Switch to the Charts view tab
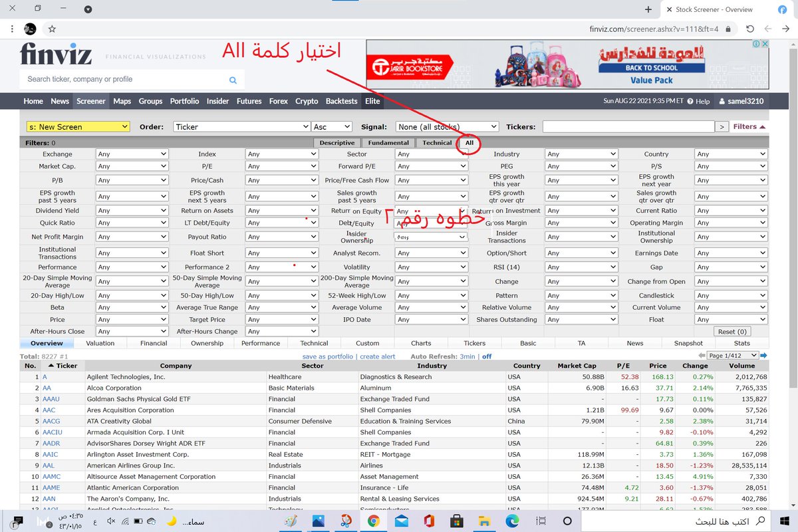 pyautogui.click(x=421, y=343)
